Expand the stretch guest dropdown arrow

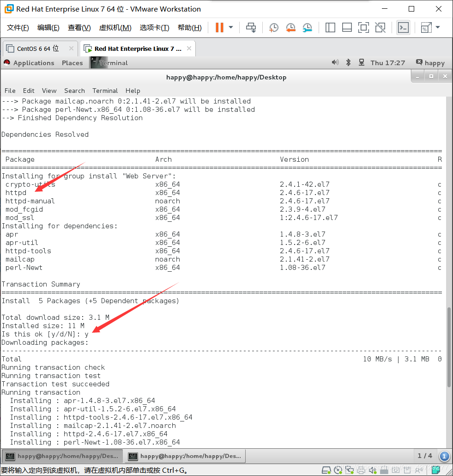pyautogui.click(x=438, y=27)
